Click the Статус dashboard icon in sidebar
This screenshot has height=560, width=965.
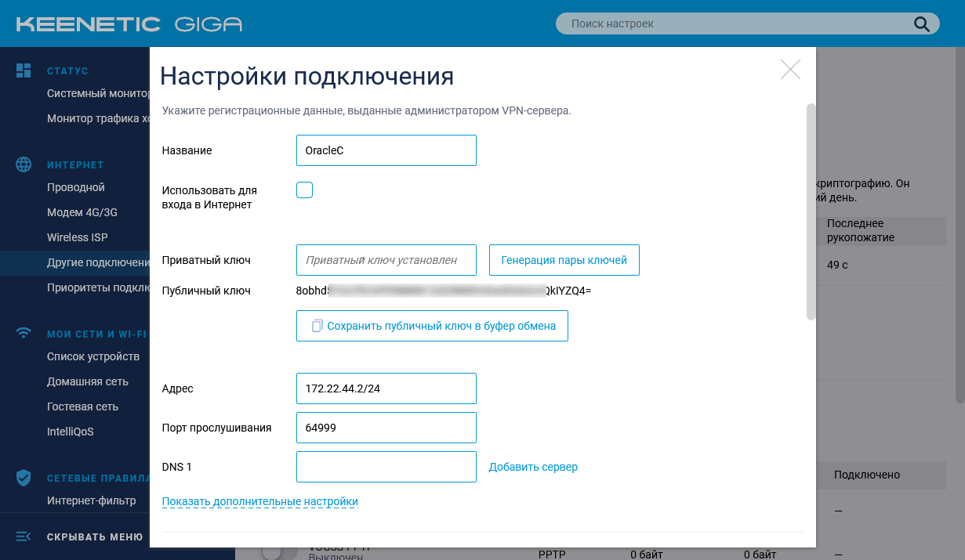tap(23, 70)
